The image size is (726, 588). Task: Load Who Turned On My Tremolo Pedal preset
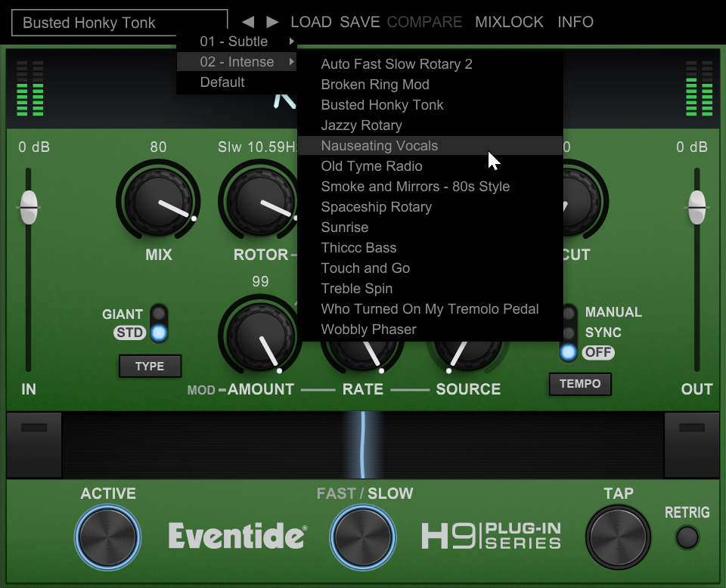(x=430, y=308)
